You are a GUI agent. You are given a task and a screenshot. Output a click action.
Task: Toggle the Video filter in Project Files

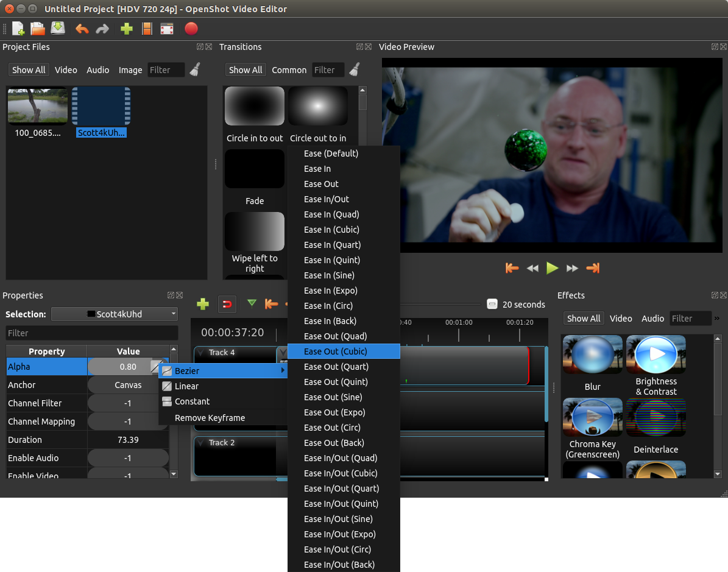point(66,70)
